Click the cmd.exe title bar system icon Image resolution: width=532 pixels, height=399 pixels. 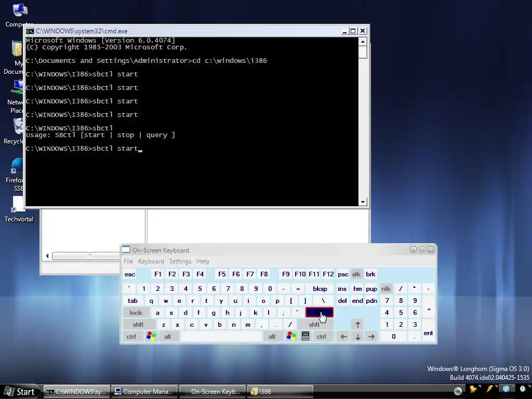coord(30,31)
